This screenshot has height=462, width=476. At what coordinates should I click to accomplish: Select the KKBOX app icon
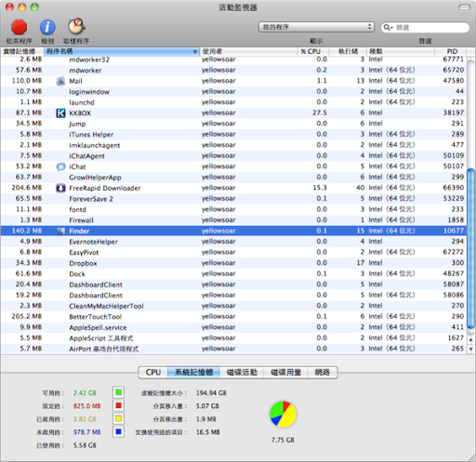pos(60,113)
